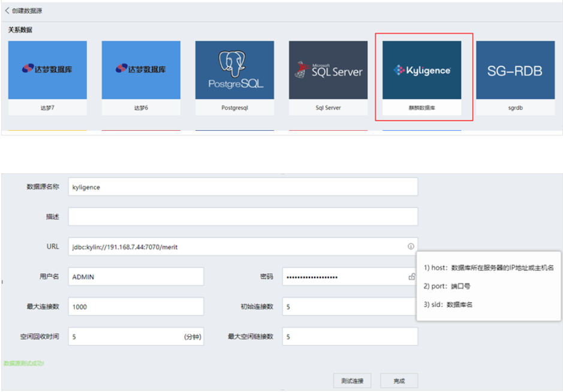Focus the 空闲回收时间 minutes field
The width and height of the screenshot is (563, 392).
(136, 336)
